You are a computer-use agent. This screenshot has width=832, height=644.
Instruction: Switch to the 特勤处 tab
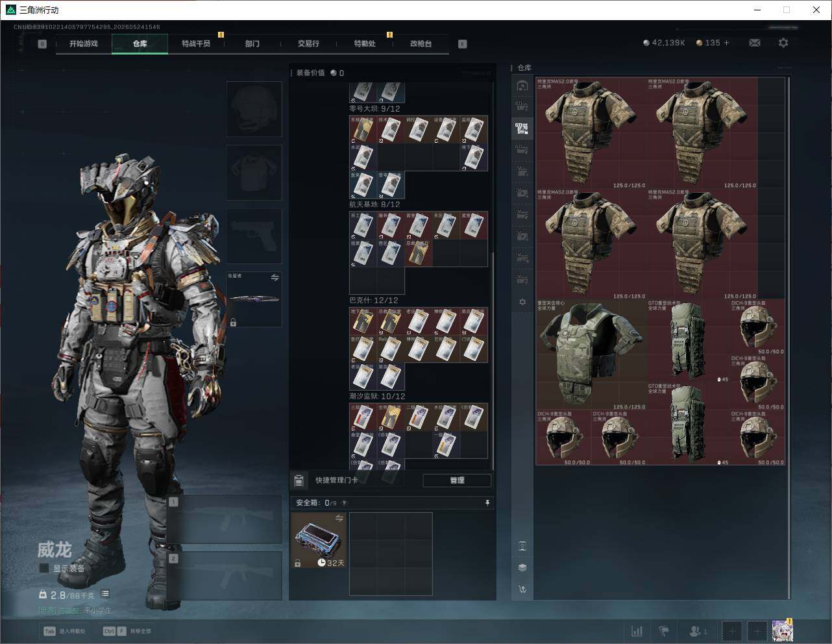pos(365,44)
